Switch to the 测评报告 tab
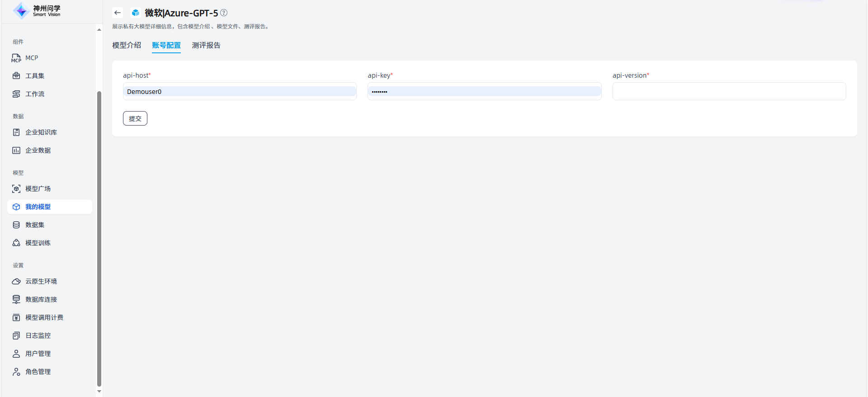The image size is (868, 397). pyautogui.click(x=206, y=45)
